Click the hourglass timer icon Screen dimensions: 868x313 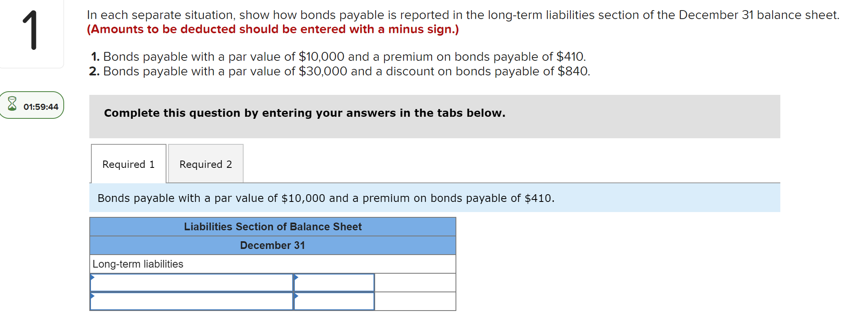(x=13, y=105)
